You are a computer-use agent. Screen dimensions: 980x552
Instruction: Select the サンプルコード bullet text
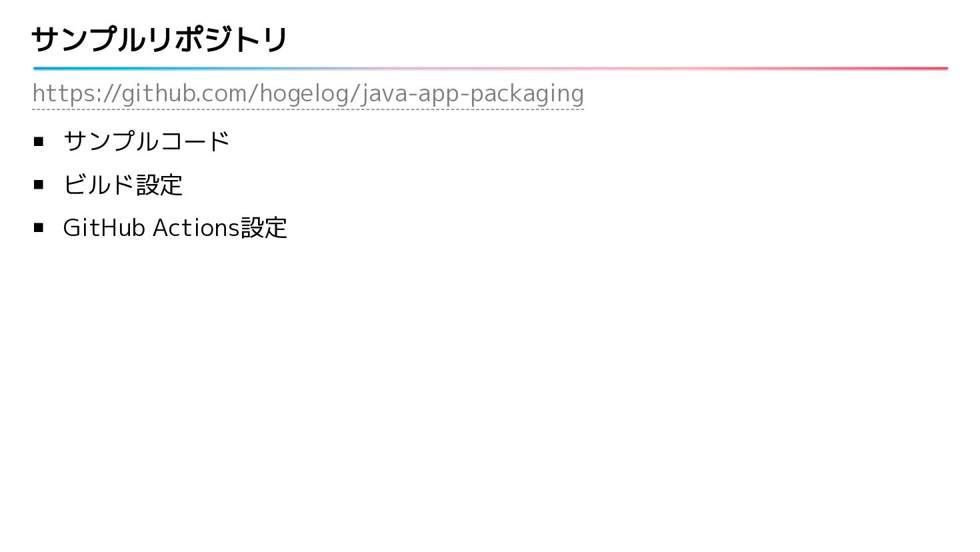pos(147,141)
